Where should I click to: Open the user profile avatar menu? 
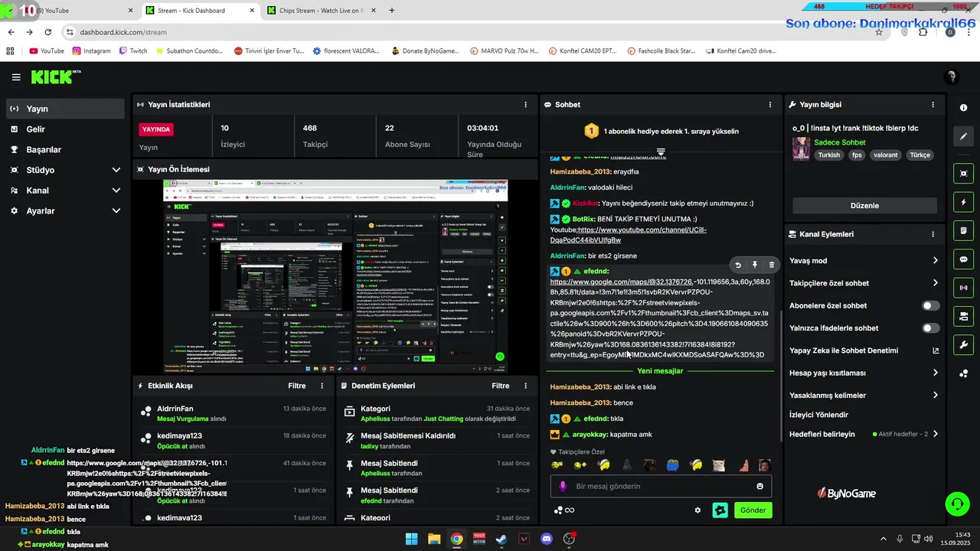(x=952, y=77)
